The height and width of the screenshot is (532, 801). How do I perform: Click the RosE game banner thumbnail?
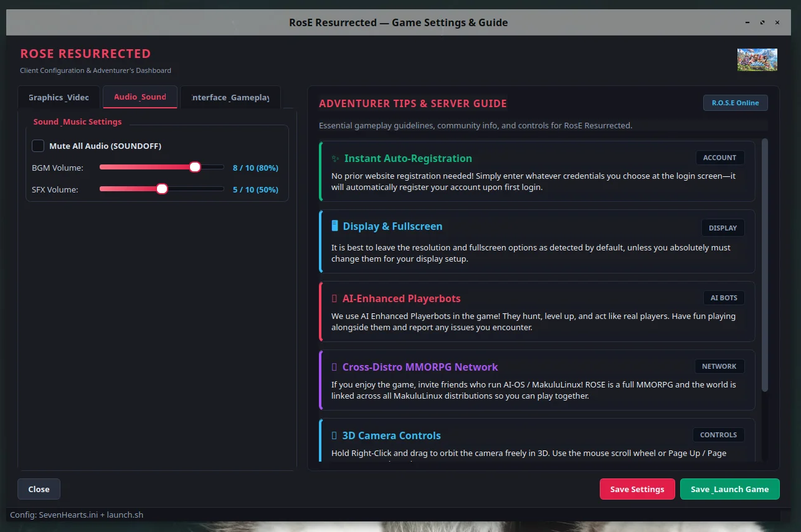click(x=757, y=60)
